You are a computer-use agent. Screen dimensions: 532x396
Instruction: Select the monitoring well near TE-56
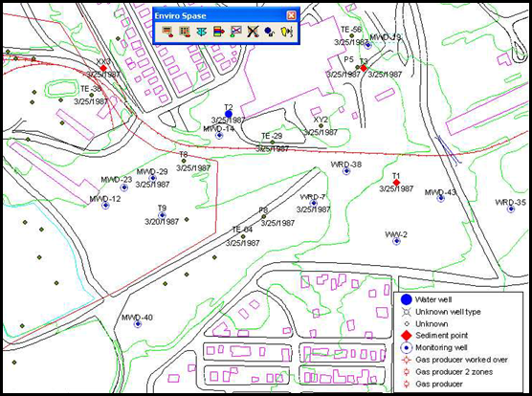(x=368, y=44)
